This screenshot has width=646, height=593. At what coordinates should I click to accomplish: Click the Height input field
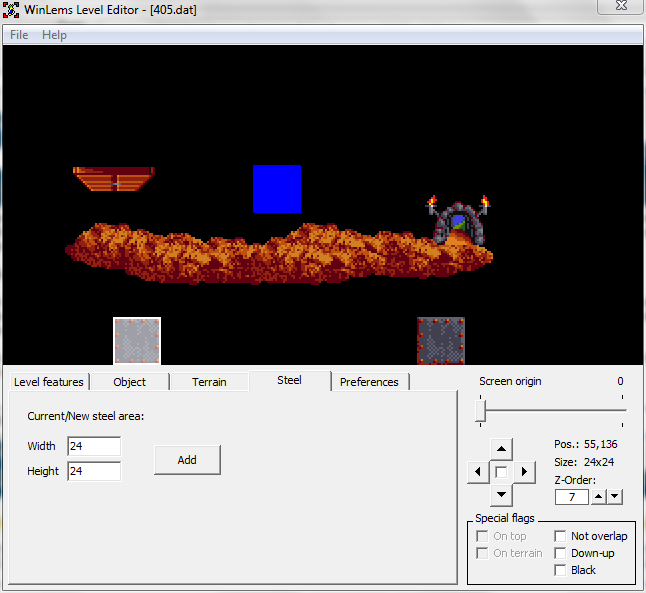coord(94,471)
